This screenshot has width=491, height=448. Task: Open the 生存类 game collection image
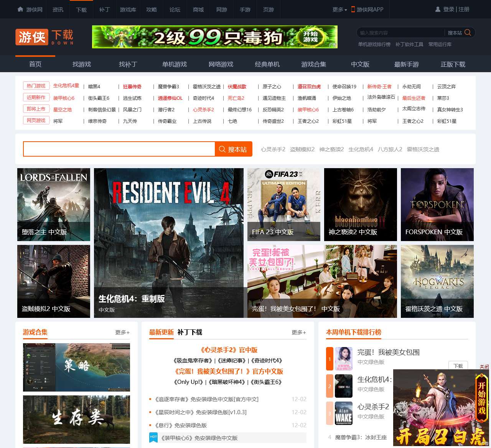click(x=76, y=420)
